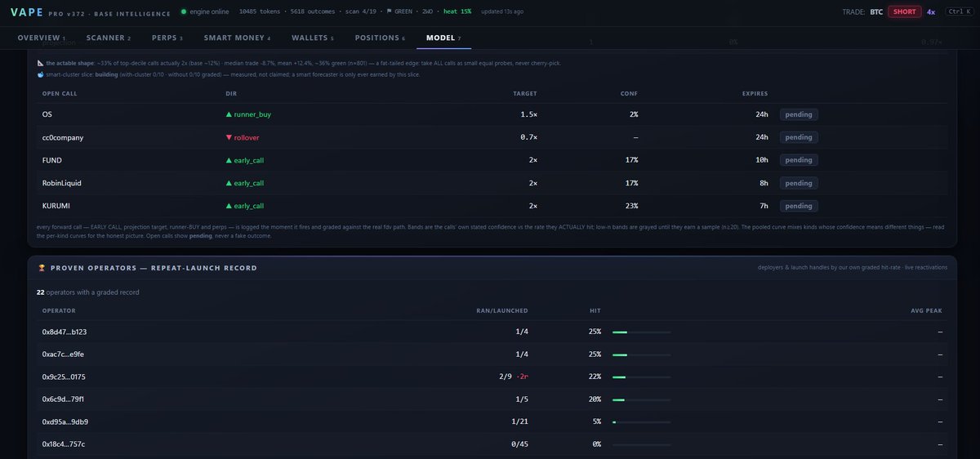Image resolution: width=980 pixels, height=459 pixels.
Task: Click the 10485 tokens counter
Action: [260, 12]
